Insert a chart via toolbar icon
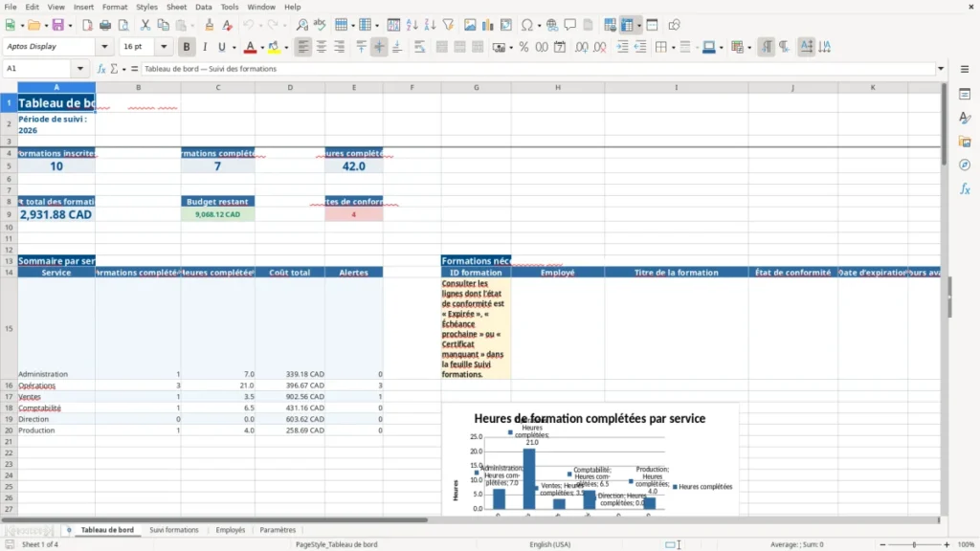The width and height of the screenshot is (980, 551). [x=487, y=25]
